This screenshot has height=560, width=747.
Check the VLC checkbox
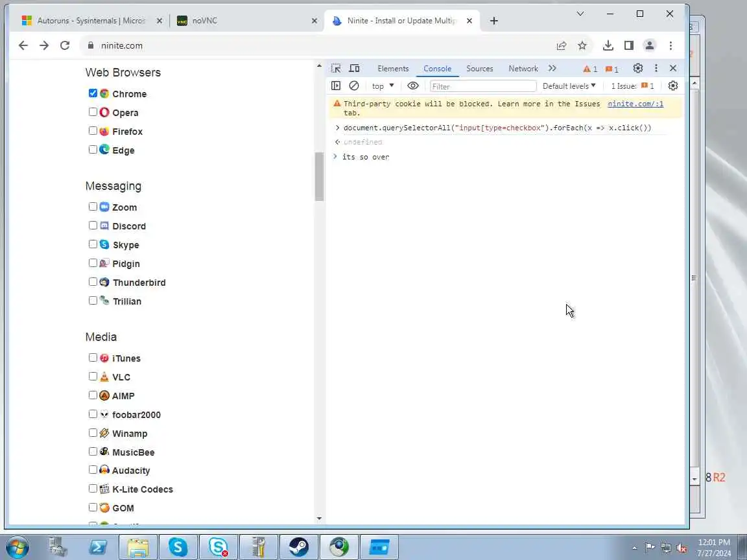click(93, 376)
